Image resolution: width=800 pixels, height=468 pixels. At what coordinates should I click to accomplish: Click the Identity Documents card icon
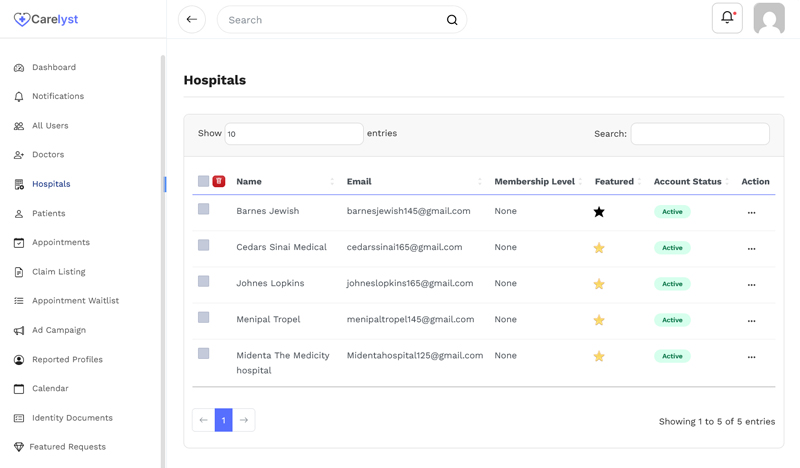(19, 418)
